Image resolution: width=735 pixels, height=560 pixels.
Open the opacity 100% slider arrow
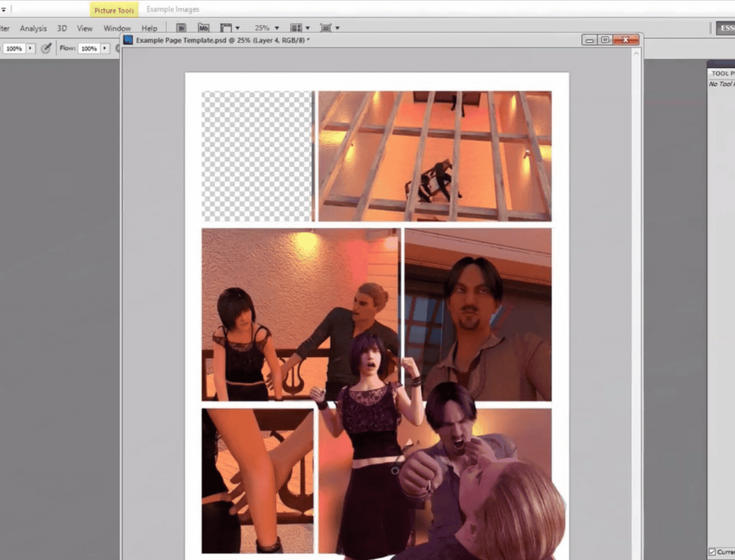coord(30,48)
